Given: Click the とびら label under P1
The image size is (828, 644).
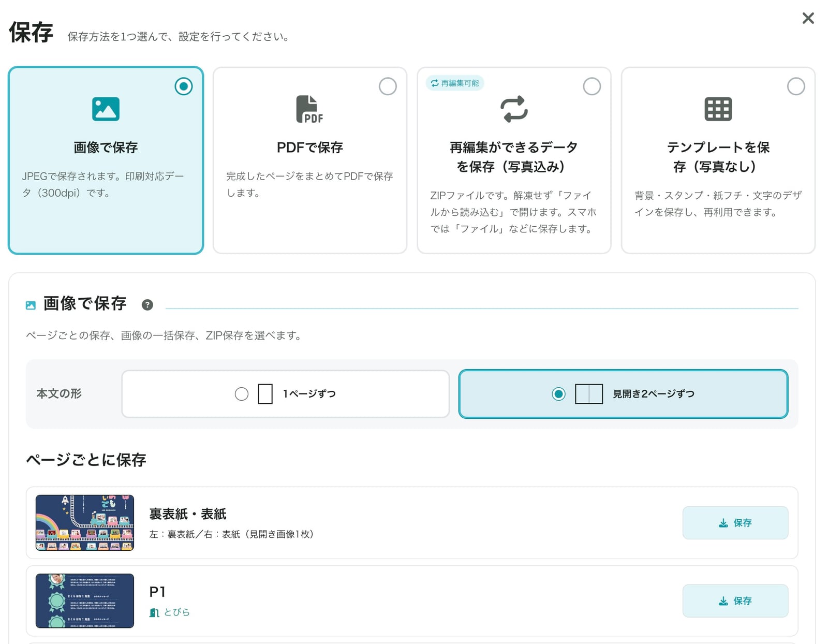Looking at the screenshot, I should (x=177, y=612).
